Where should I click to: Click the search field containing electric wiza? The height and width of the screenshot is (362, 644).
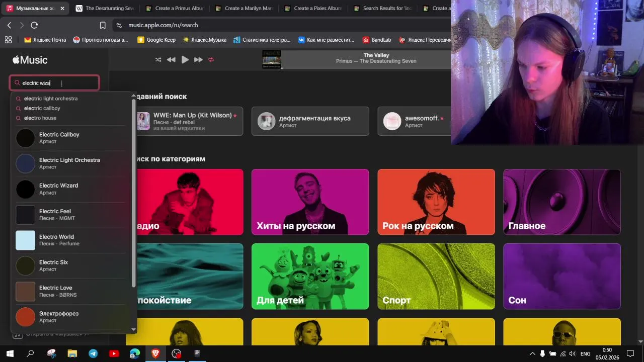tap(54, 83)
